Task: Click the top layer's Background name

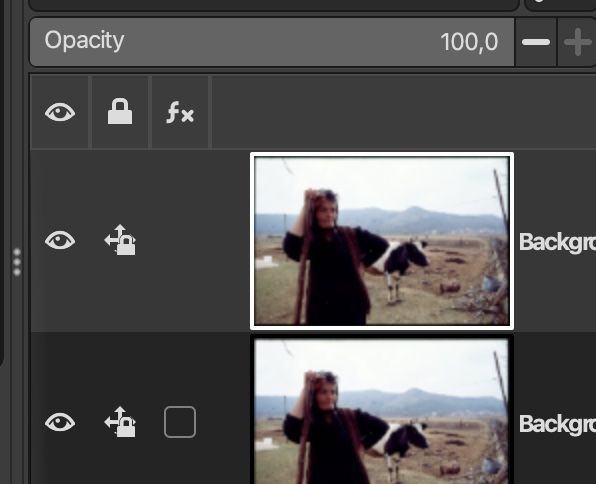Action: pos(557,242)
